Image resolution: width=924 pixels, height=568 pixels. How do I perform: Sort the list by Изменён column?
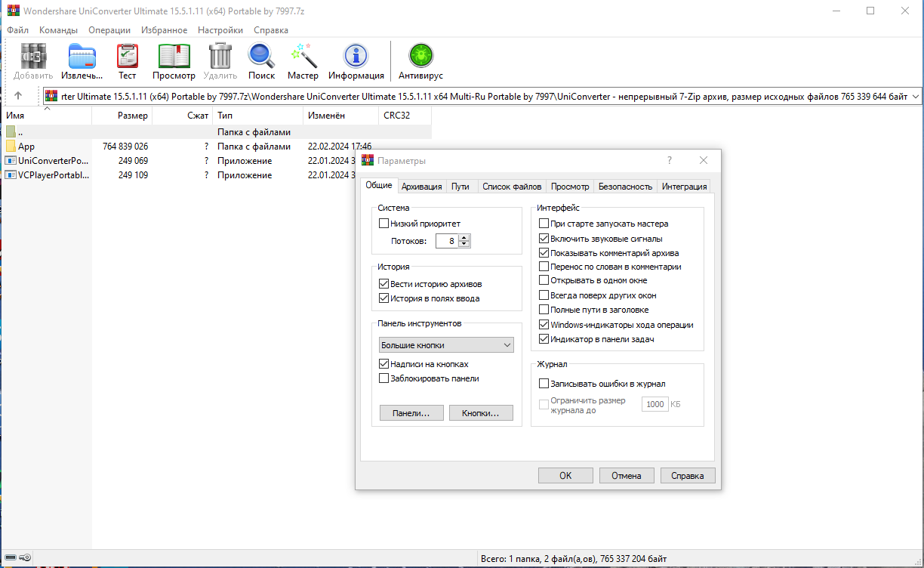coord(341,116)
